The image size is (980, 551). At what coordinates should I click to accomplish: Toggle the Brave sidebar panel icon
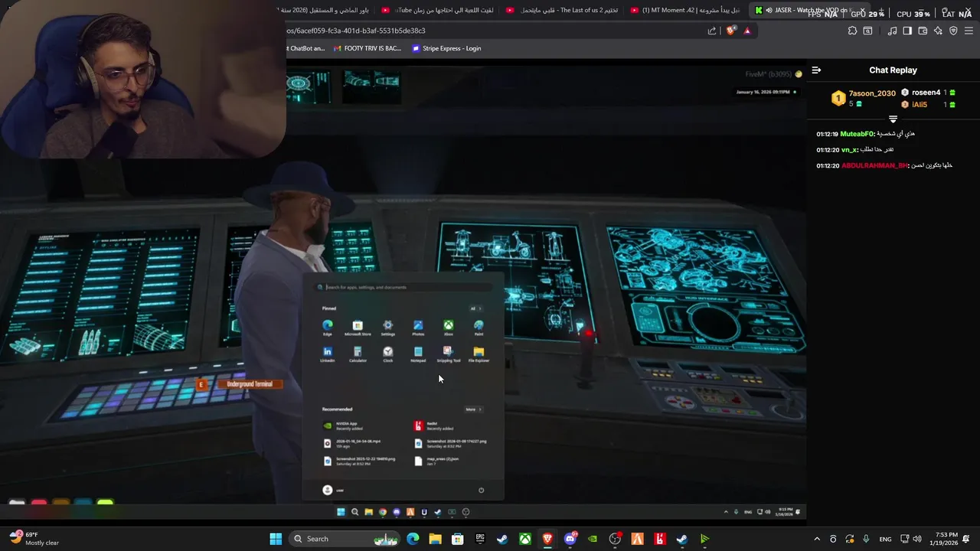click(907, 31)
